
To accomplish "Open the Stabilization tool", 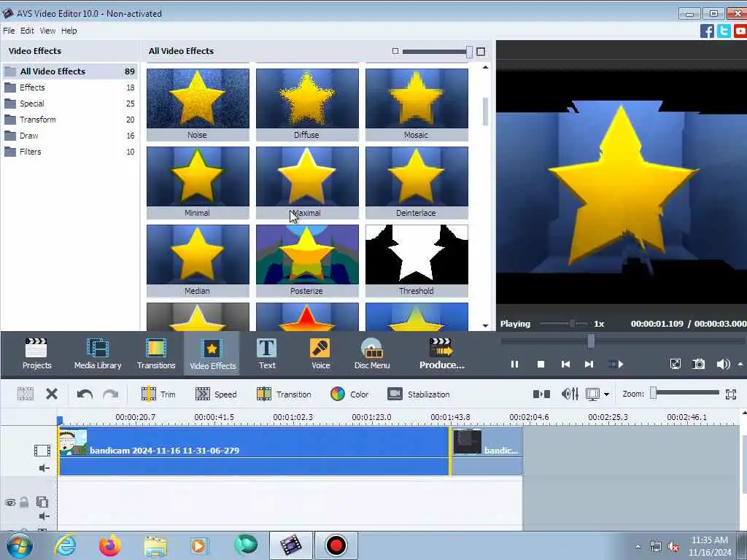I will pyautogui.click(x=418, y=394).
